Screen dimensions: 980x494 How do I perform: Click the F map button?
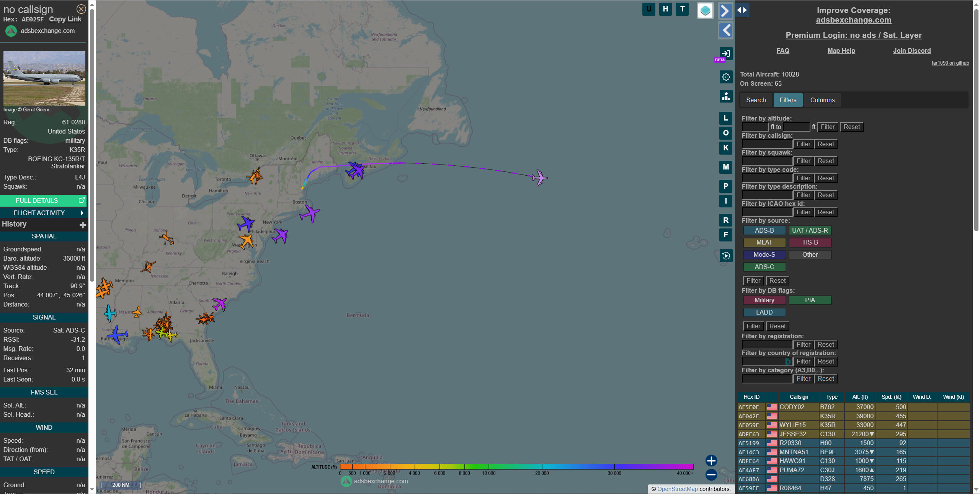point(726,235)
